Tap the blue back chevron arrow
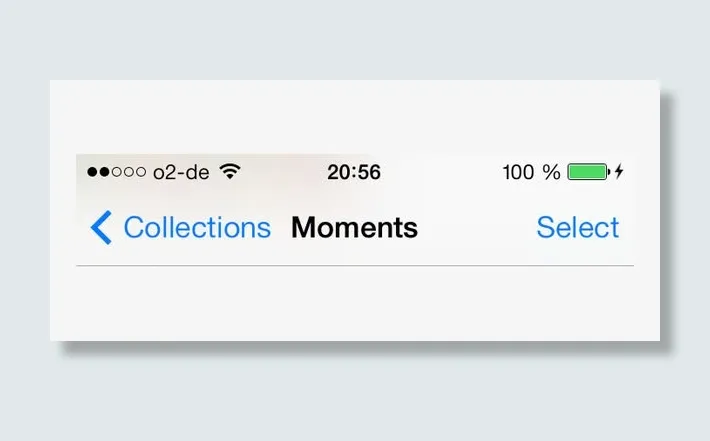Screen dimensions: 710x441 click(x=101, y=227)
